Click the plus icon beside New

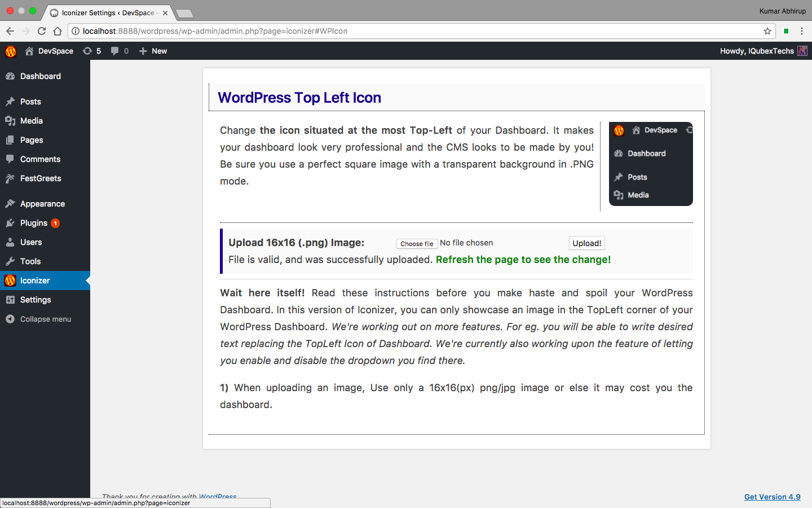pyautogui.click(x=143, y=51)
